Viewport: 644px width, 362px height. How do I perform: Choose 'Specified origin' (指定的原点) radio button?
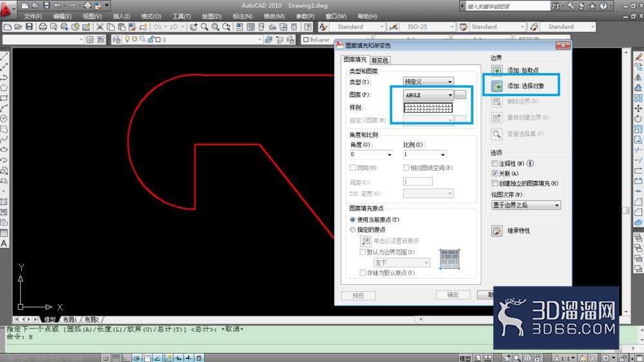(x=352, y=230)
